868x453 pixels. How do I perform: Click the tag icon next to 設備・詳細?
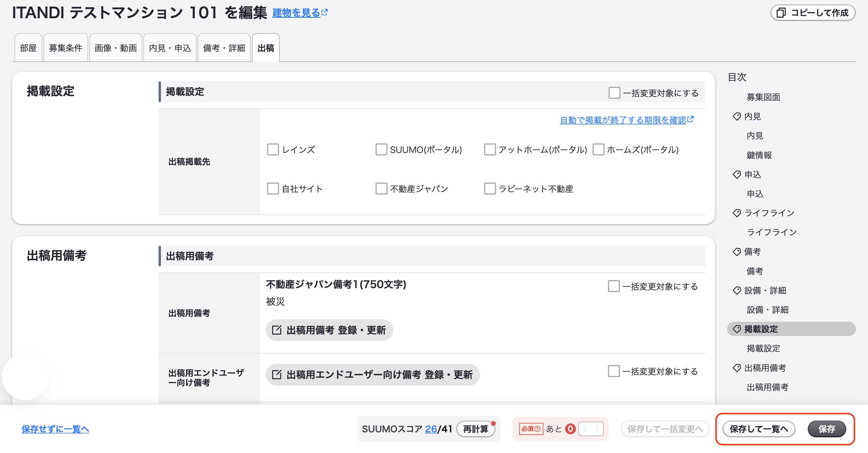coord(737,290)
